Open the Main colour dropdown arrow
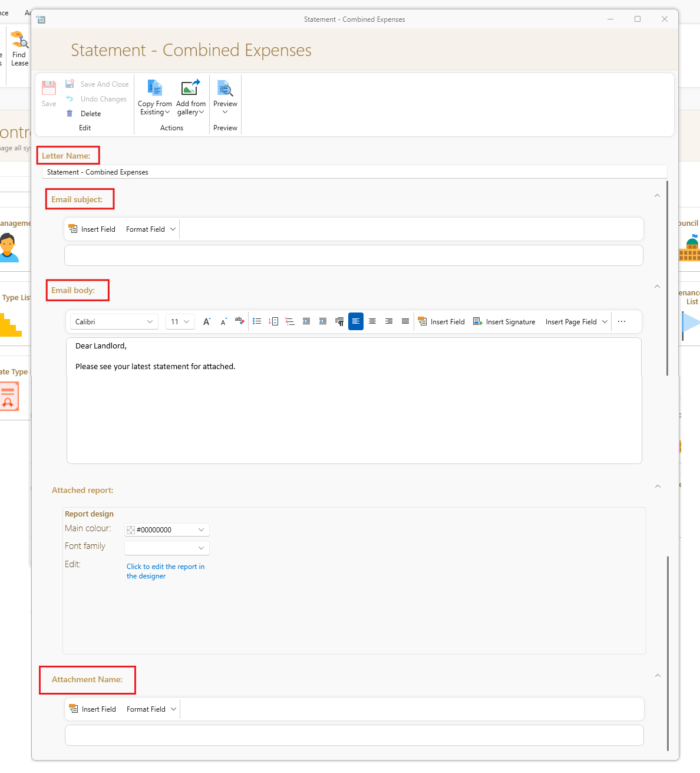700x773 pixels. click(x=201, y=530)
